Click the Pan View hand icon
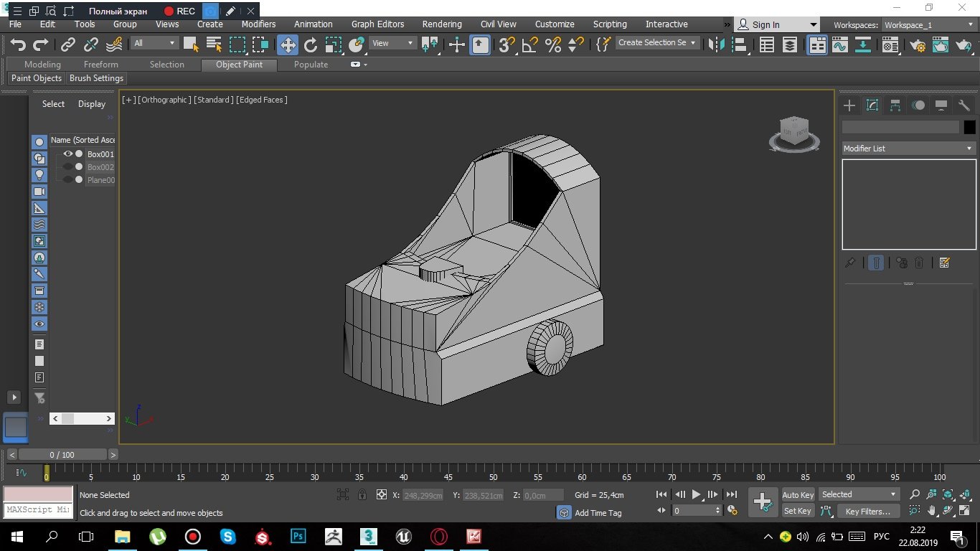980x551 pixels. 932,511
